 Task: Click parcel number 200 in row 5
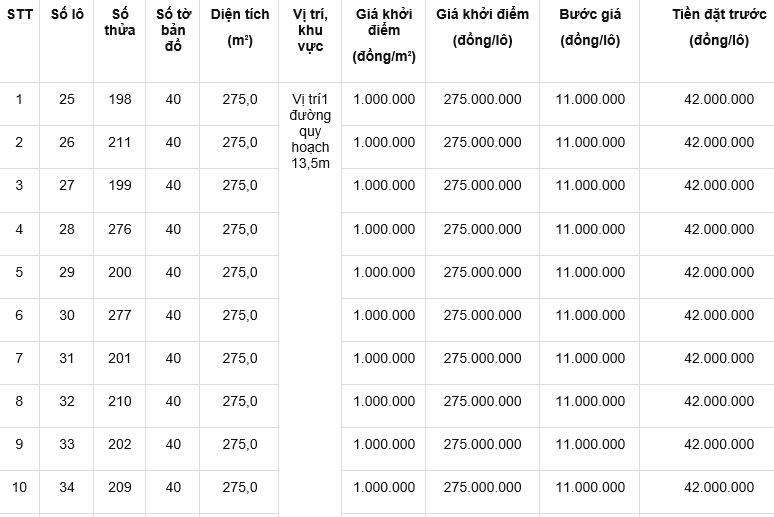[119, 272]
